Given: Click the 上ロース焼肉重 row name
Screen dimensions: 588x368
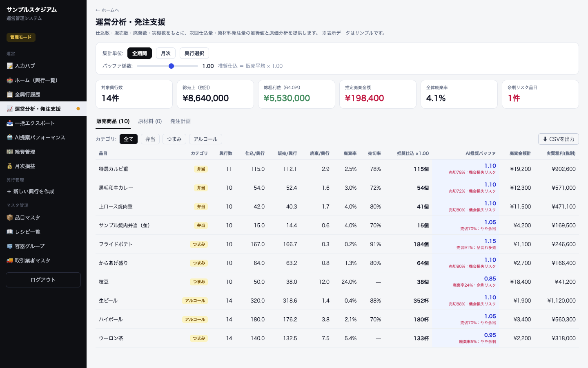Looking at the screenshot, I should pos(116,206).
